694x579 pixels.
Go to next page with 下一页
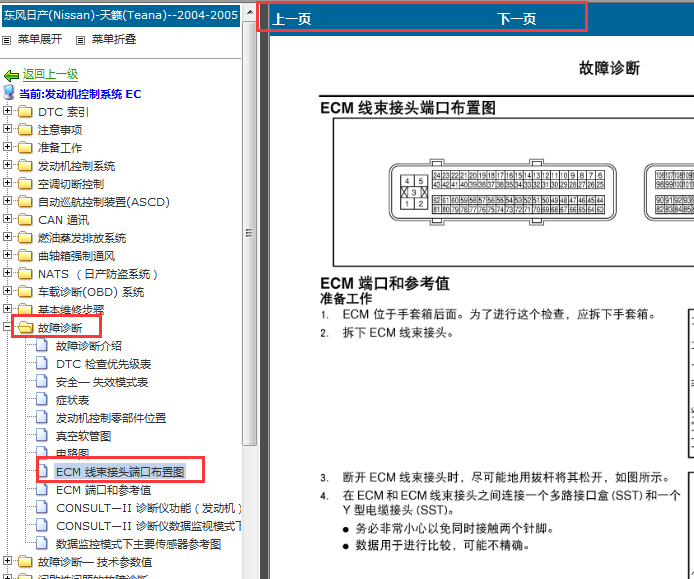[x=517, y=19]
